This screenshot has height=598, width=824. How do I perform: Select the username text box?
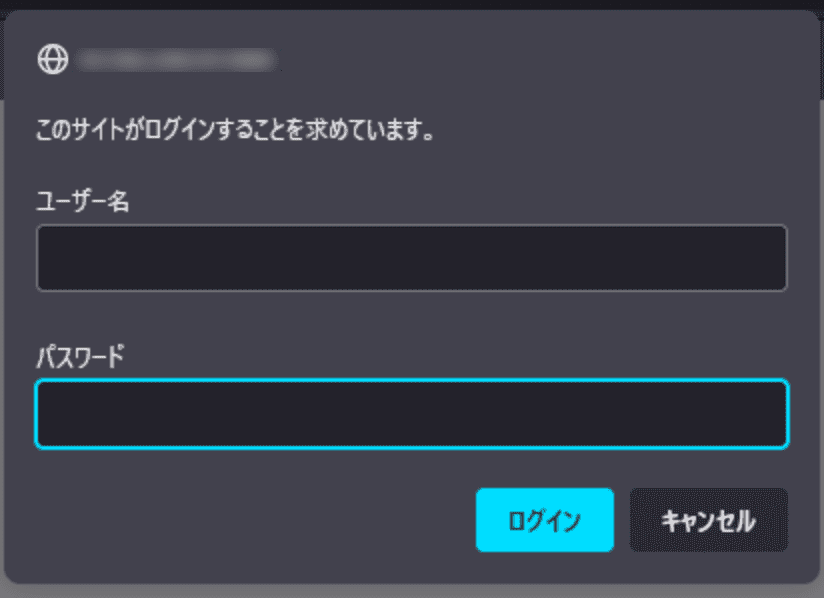pyautogui.click(x=411, y=258)
